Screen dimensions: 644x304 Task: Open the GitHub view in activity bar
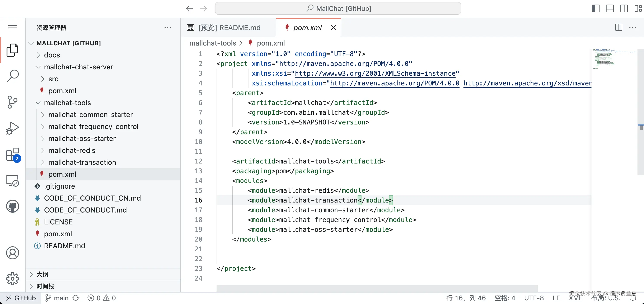click(x=13, y=206)
